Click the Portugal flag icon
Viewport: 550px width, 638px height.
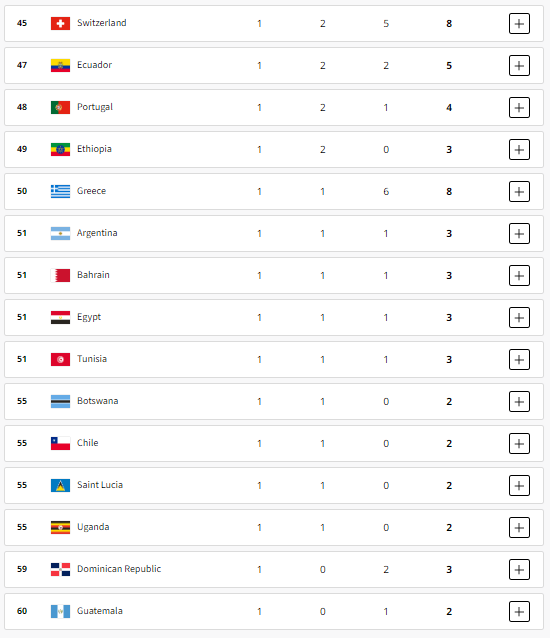coord(60,107)
